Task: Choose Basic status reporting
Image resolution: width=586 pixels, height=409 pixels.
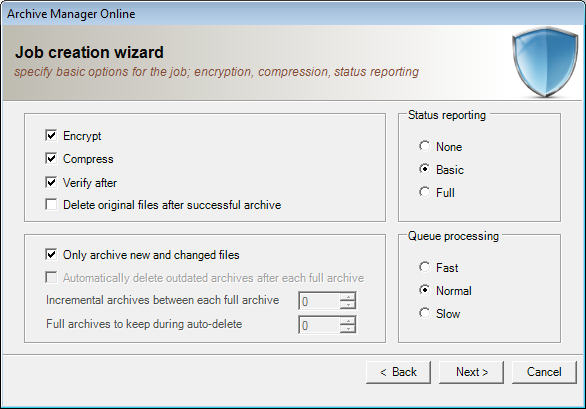Action: [x=424, y=169]
